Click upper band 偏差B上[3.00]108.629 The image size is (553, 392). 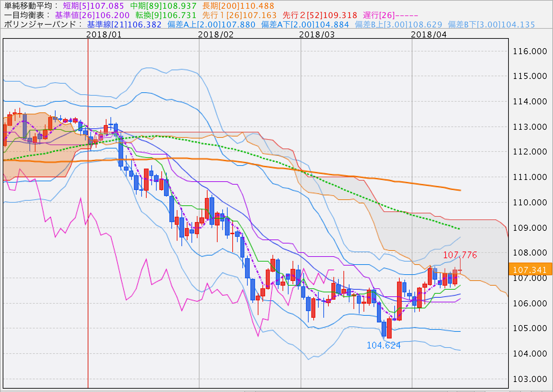click(x=398, y=24)
